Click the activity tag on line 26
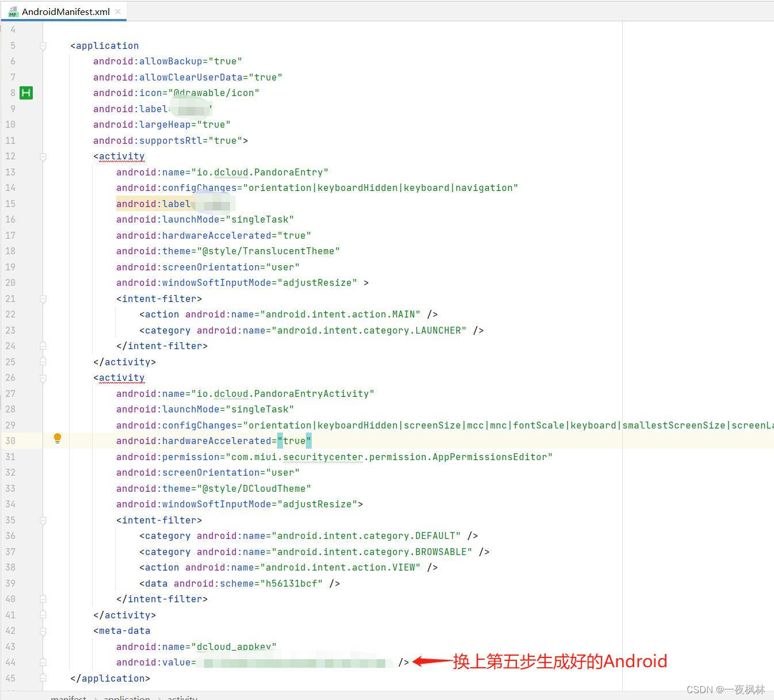774x700 pixels. (121, 377)
